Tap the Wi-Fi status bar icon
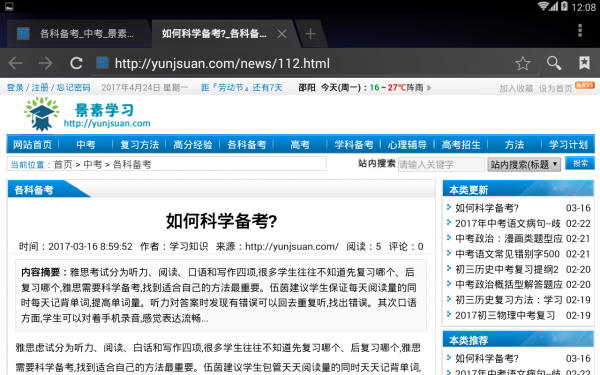600x375 pixels. pyautogui.click(x=543, y=6)
